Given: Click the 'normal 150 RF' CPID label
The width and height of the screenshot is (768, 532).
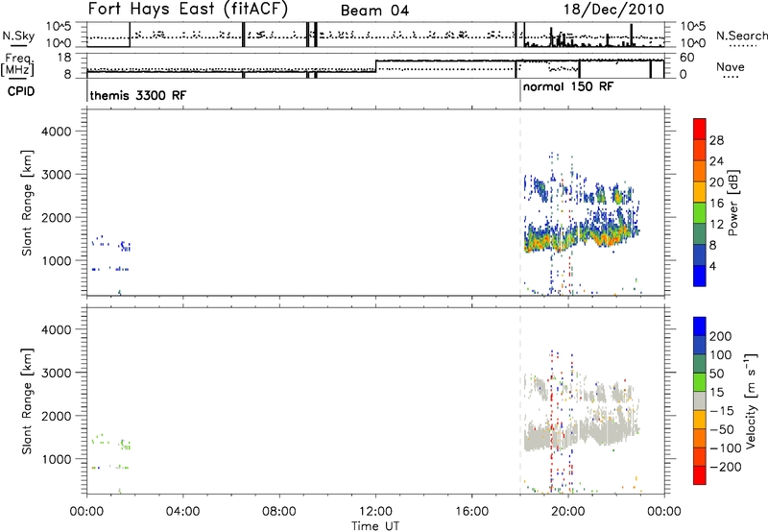Looking at the screenshot, I should (568, 86).
